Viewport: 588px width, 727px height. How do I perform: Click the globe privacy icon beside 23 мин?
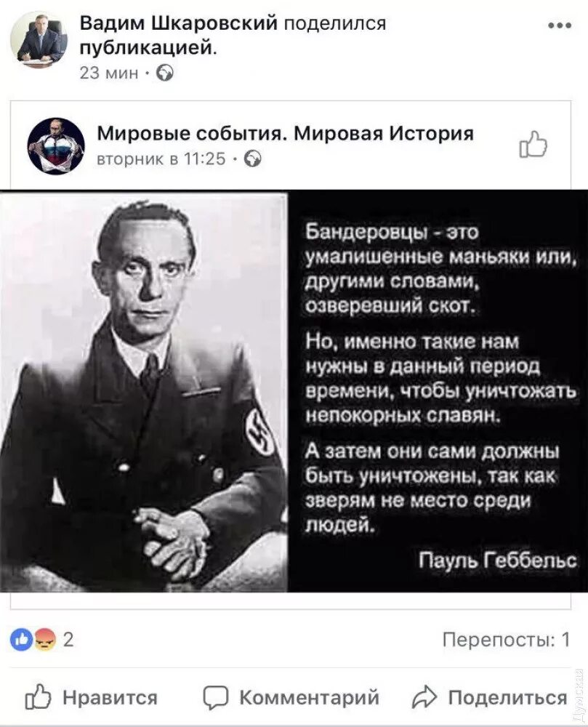point(165,73)
